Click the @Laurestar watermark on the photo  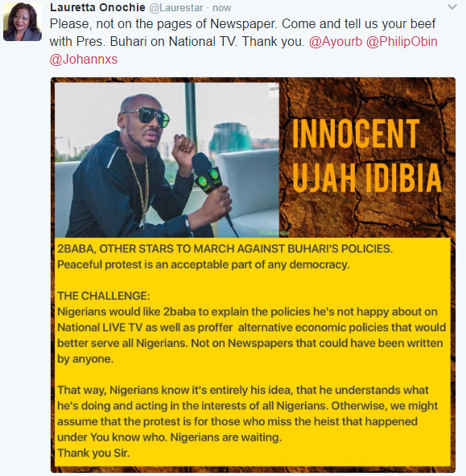274,233
